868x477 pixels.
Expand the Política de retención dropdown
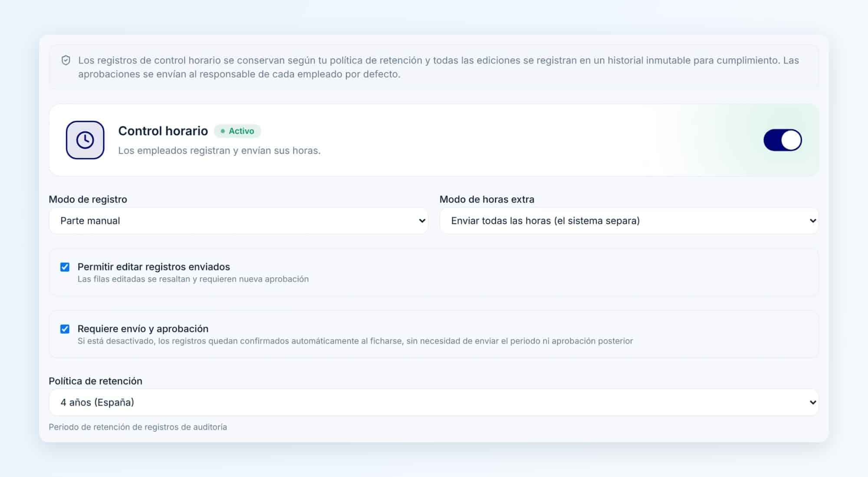coord(434,402)
